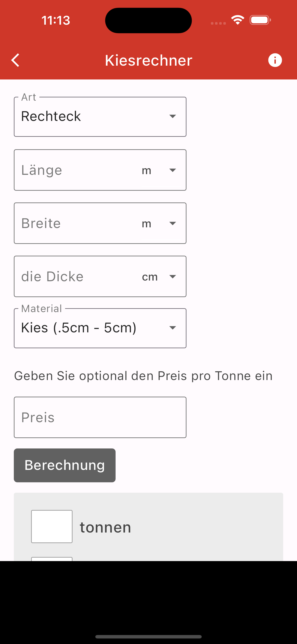This screenshot has width=297, height=644.
Task: Tap the home indicator bar
Action: point(148,636)
